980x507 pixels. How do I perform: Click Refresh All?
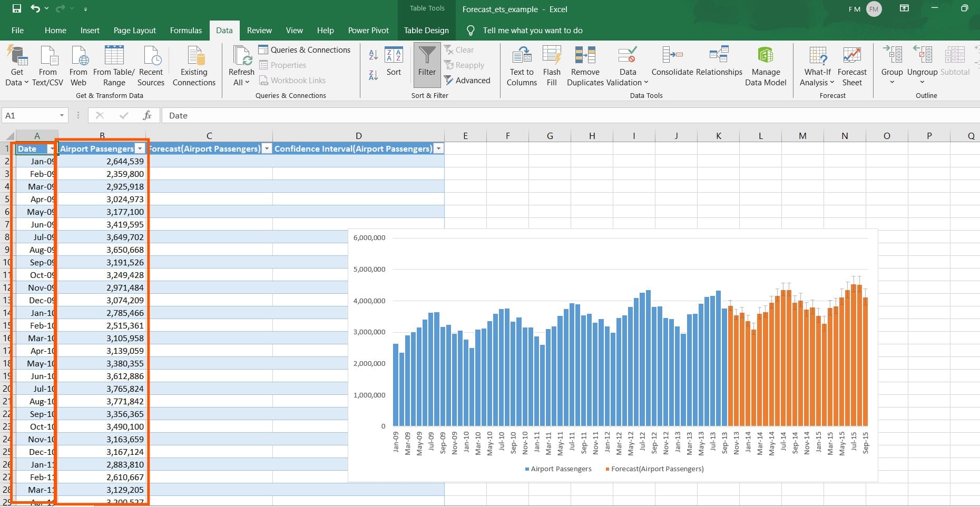click(241, 65)
